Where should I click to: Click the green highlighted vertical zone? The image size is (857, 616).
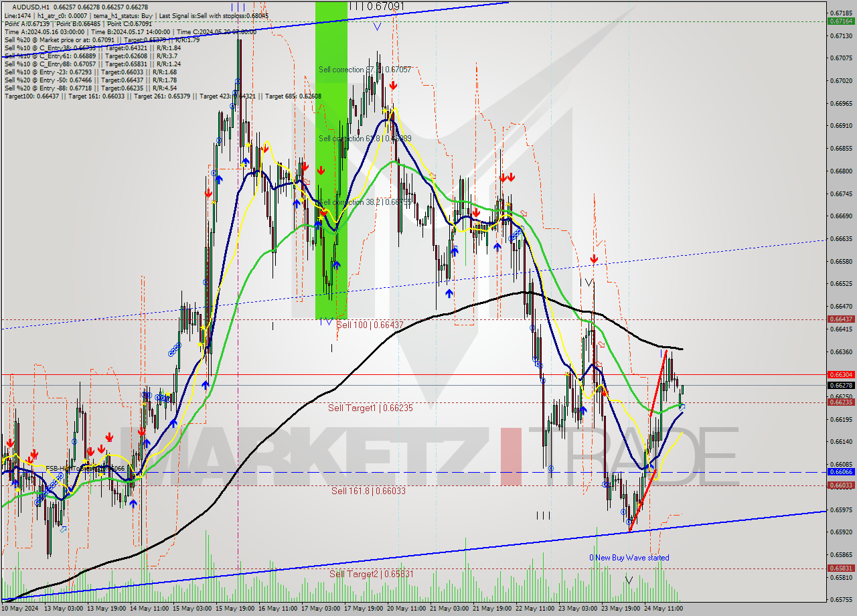[x=331, y=159]
